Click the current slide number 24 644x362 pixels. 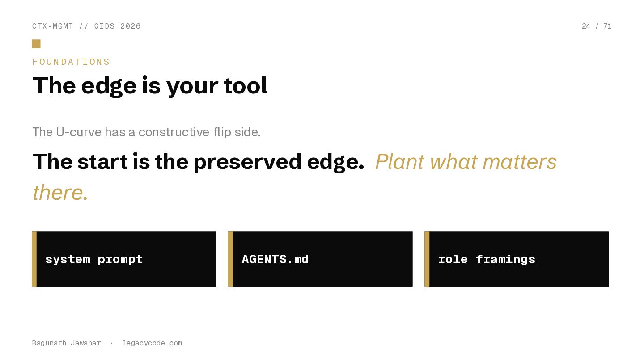(586, 26)
